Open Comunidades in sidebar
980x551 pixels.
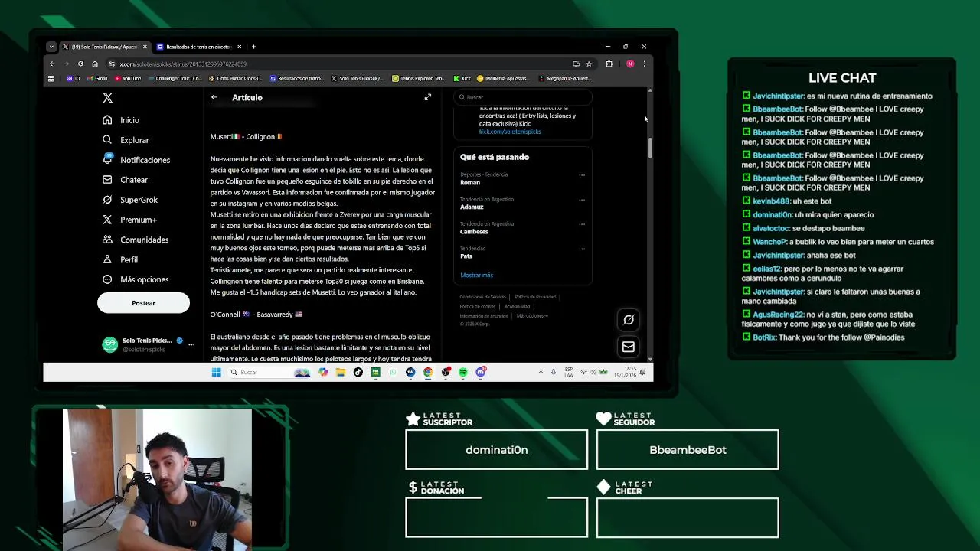tap(135, 240)
